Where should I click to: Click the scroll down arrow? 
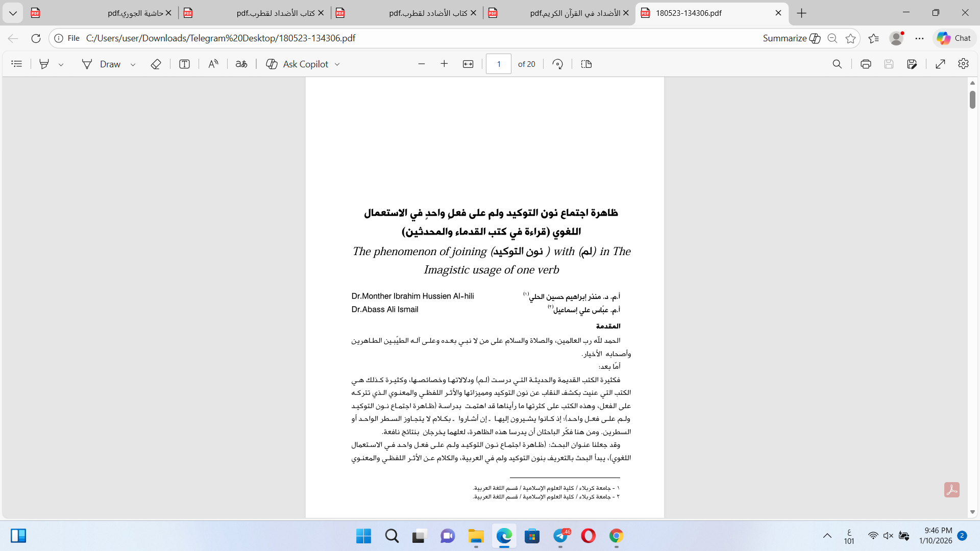pos(972,512)
